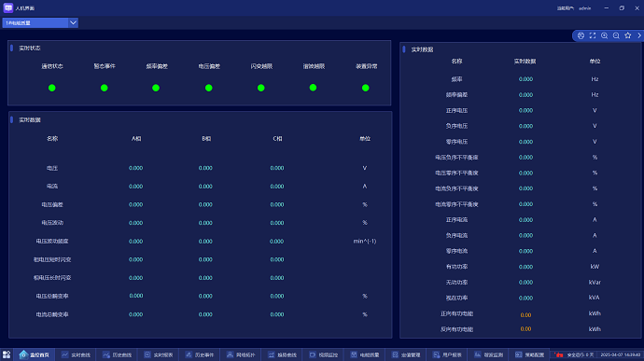Zoom out with the magnifier minus icon

click(x=616, y=35)
